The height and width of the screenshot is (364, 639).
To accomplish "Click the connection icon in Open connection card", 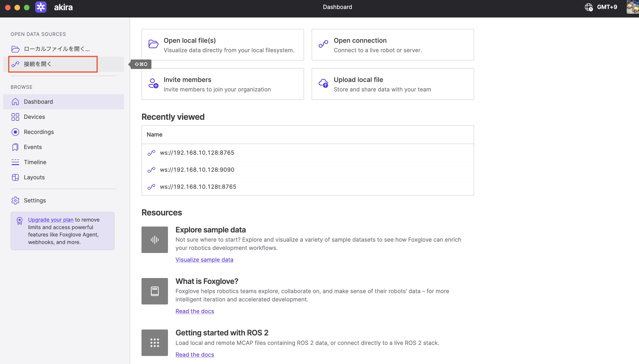I will pyautogui.click(x=323, y=44).
